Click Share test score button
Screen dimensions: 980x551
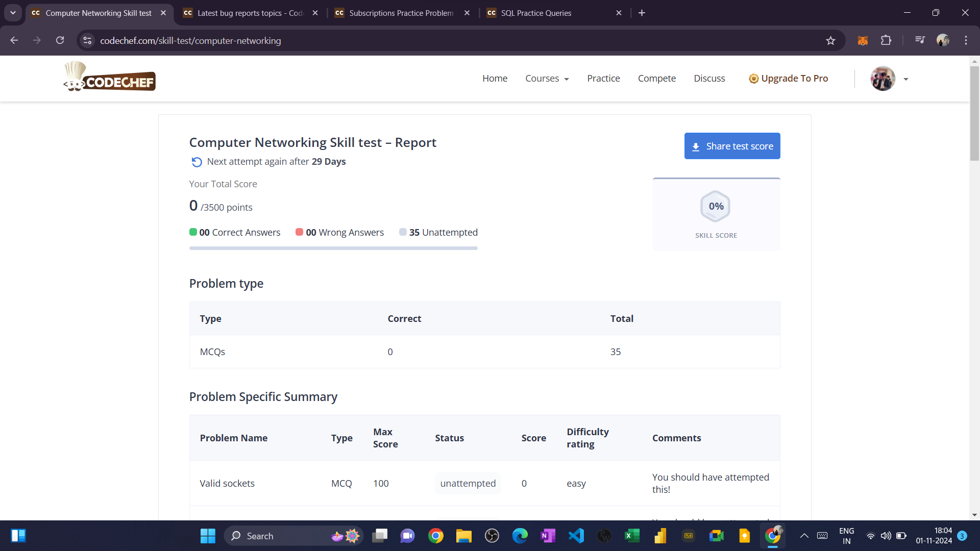coord(732,146)
